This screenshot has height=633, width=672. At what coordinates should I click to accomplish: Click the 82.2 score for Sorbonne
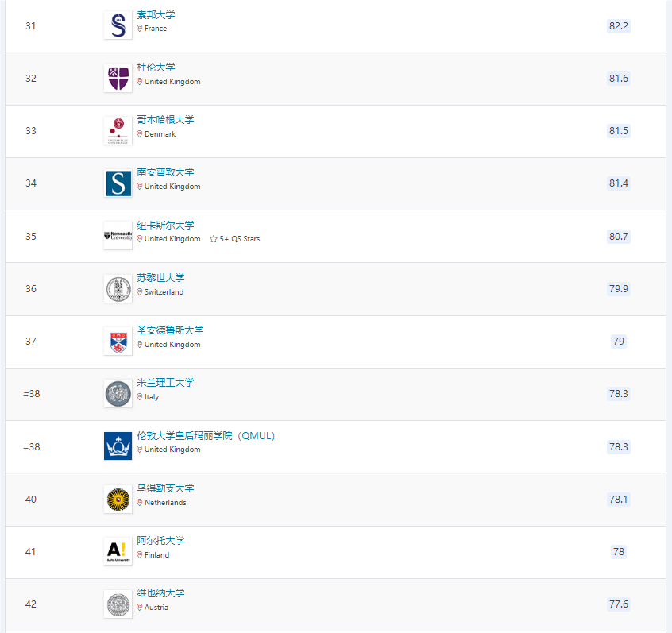pos(618,26)
